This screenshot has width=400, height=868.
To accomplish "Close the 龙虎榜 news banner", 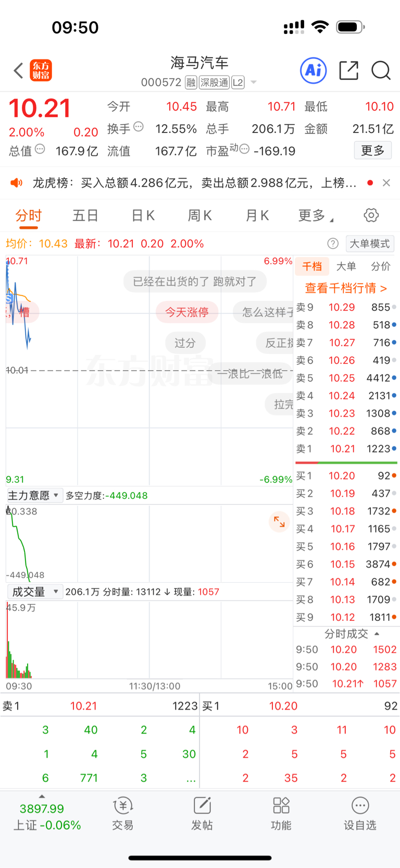I will click(x=386, y=182).
